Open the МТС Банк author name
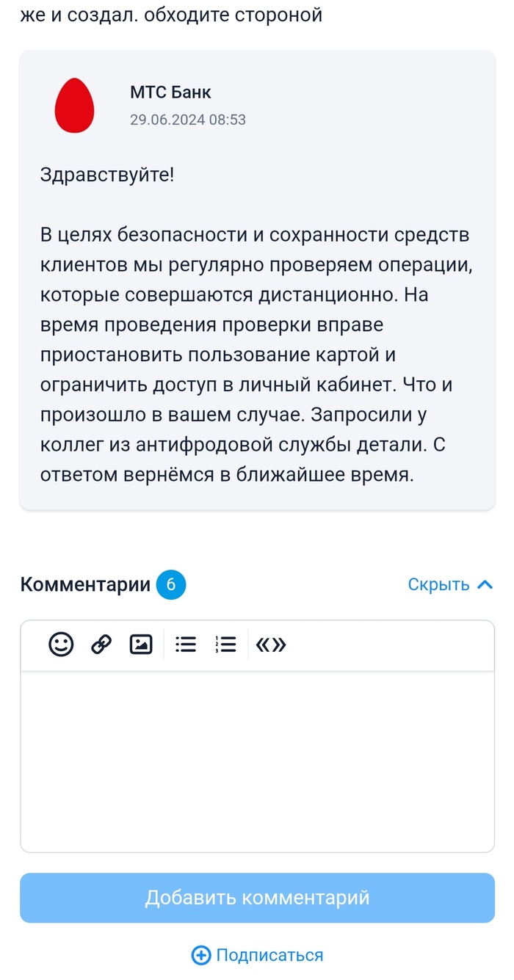514x980 pixels. [x=170, y=92]
